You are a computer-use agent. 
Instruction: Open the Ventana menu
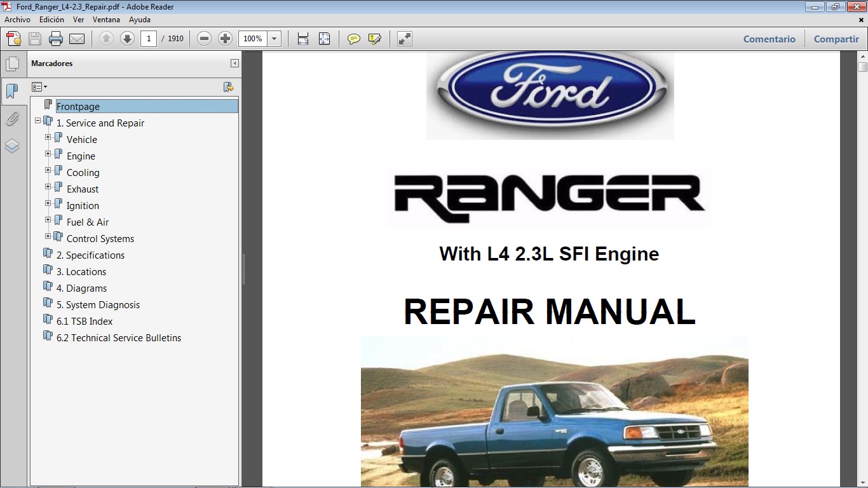click(x=106, y=20)
